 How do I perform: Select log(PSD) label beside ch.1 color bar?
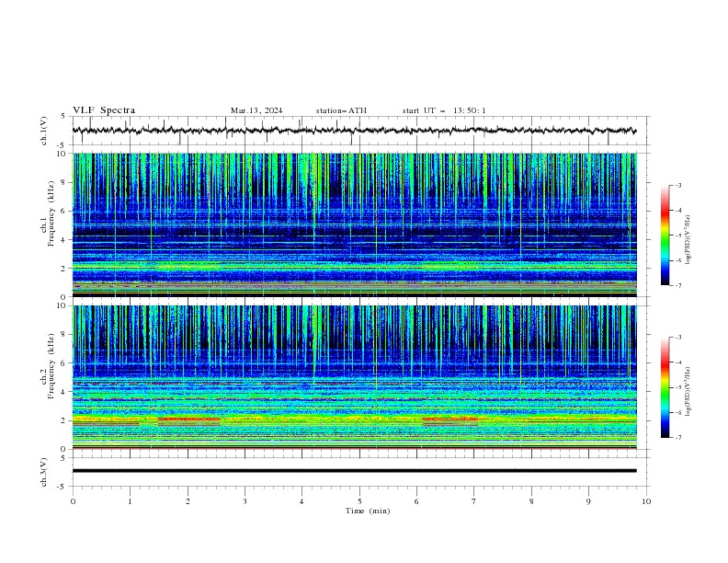coord(688,240)
